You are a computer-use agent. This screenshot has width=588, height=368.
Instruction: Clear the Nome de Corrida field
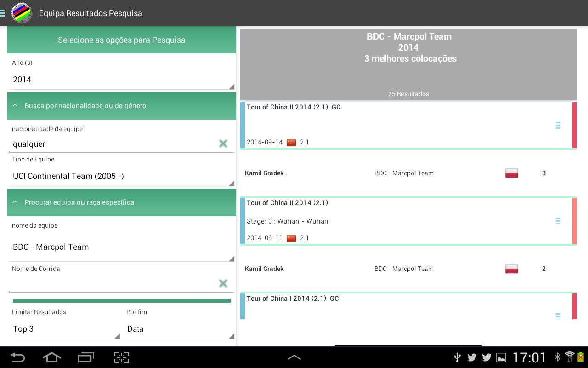click(x=223, y=283)
